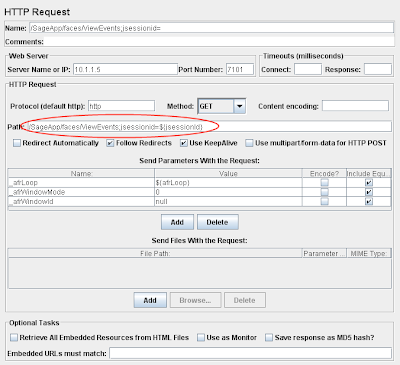
Task: Toggle Use as Monitor option
Action: click(201, 337)
